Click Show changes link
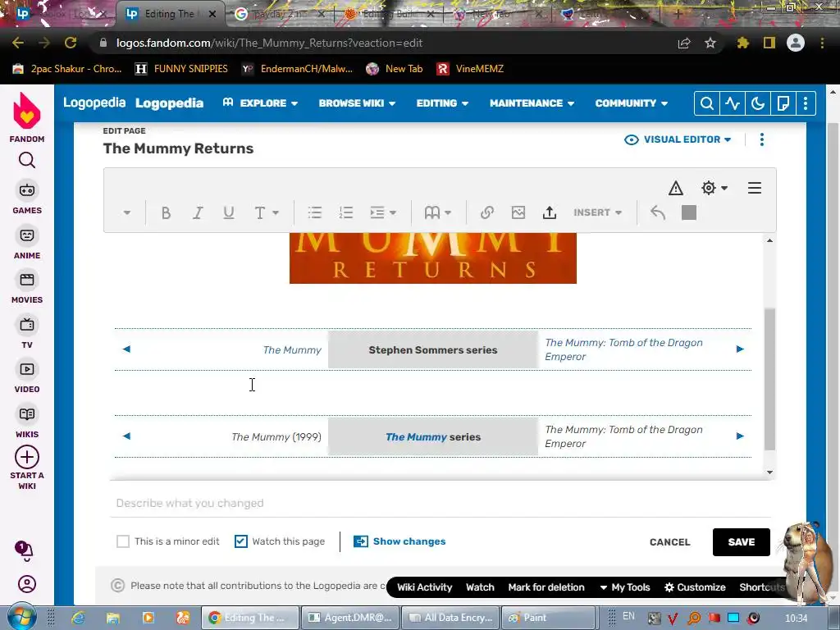The image size is (840, 630). [x=399, y=541]
